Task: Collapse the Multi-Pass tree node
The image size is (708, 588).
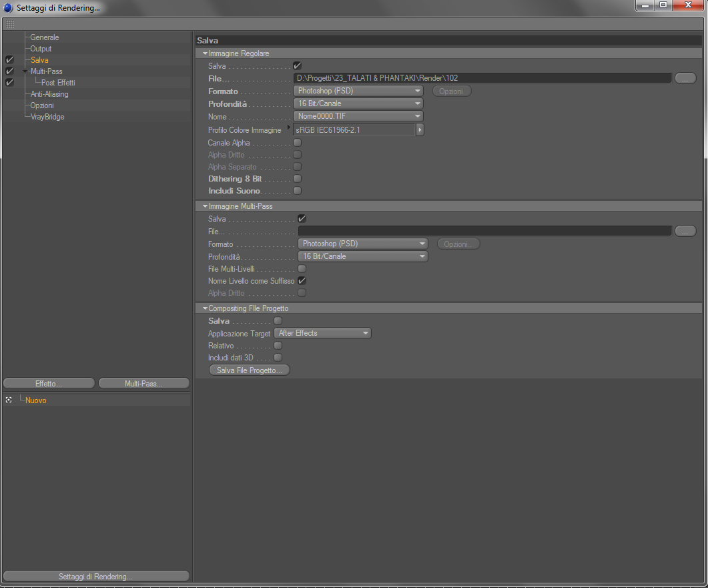Action: tap(25, 71)
